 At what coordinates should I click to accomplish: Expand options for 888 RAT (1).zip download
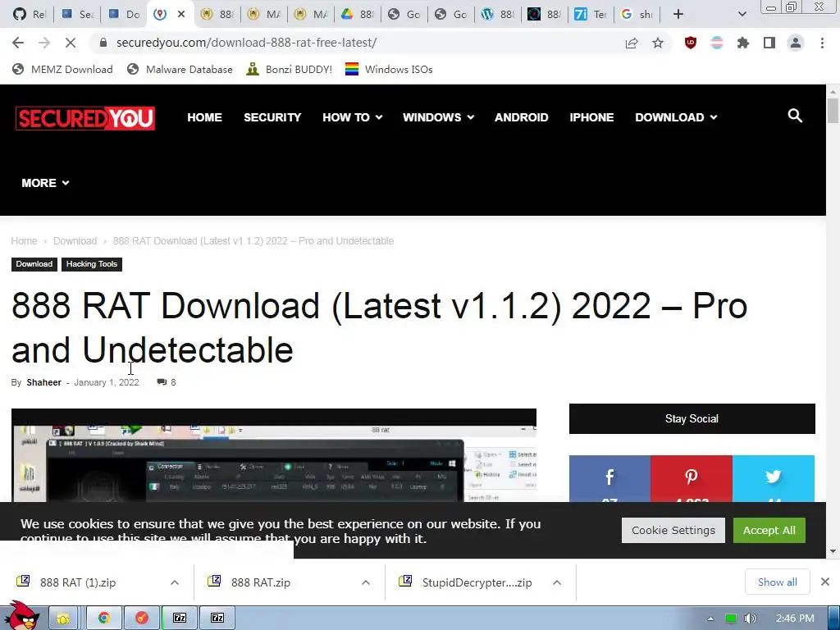point(175,582)
